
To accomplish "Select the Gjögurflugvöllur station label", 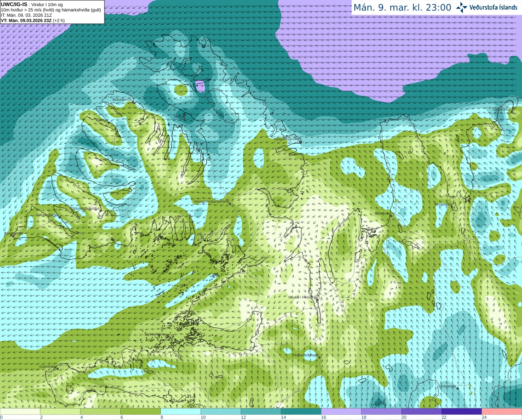I will (287, 139).
